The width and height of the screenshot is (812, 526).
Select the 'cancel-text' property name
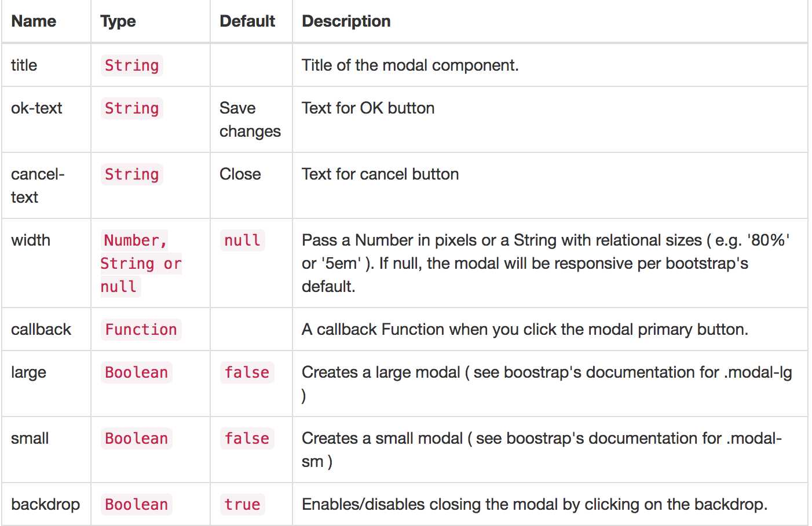(38, 185)
